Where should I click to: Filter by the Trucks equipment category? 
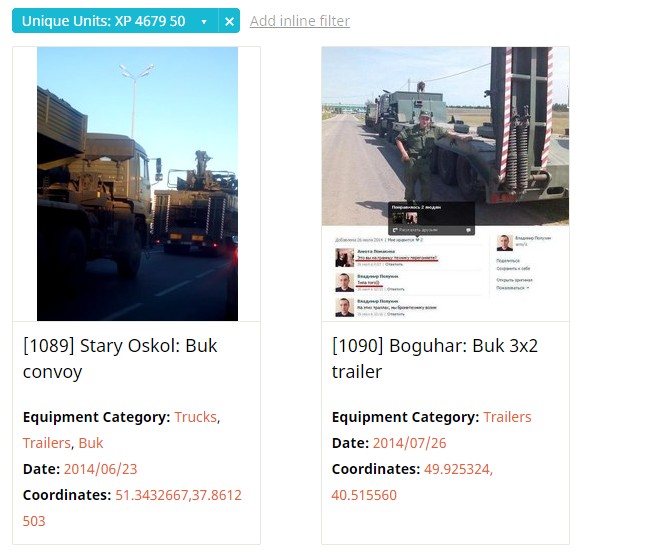click(196, 417)
